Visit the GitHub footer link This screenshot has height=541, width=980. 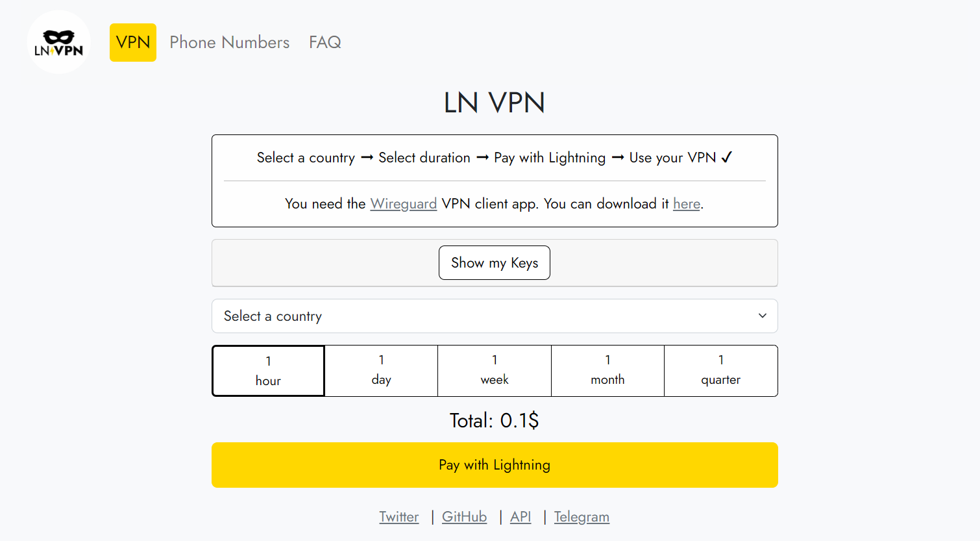(465, 517)
